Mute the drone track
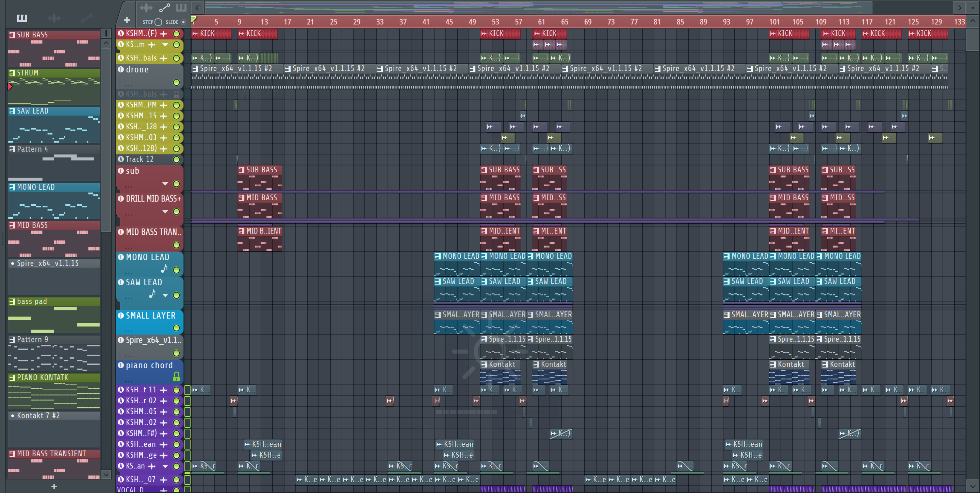The height and width of the screenshot is (493, 980). (176, 83)
